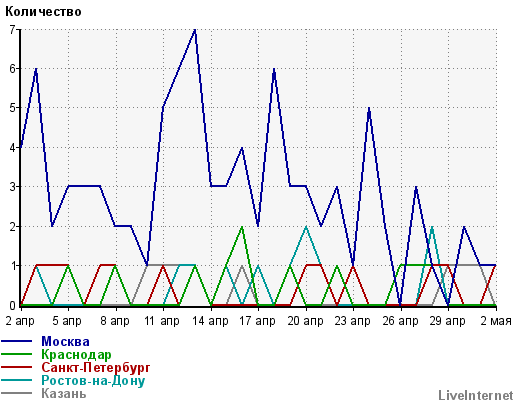Click the Казань legend label
The height and width of the screenshot is (405, 520).
click(64, 394)
